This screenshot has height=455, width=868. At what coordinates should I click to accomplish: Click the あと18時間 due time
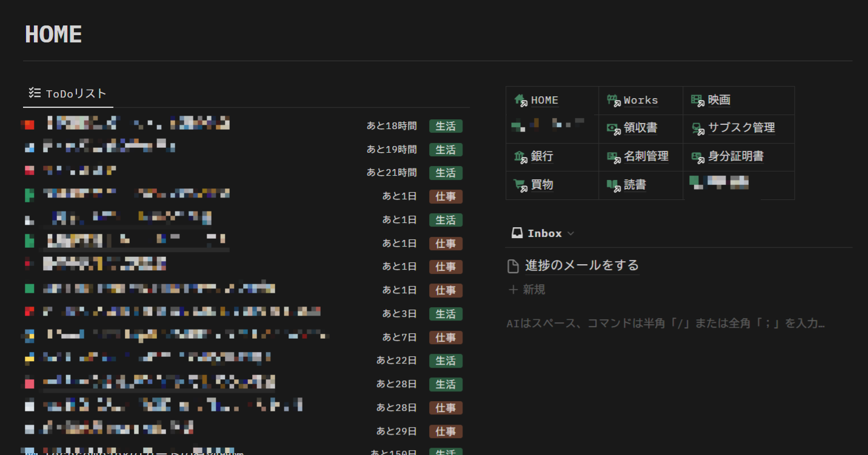(x=392, y=126)
